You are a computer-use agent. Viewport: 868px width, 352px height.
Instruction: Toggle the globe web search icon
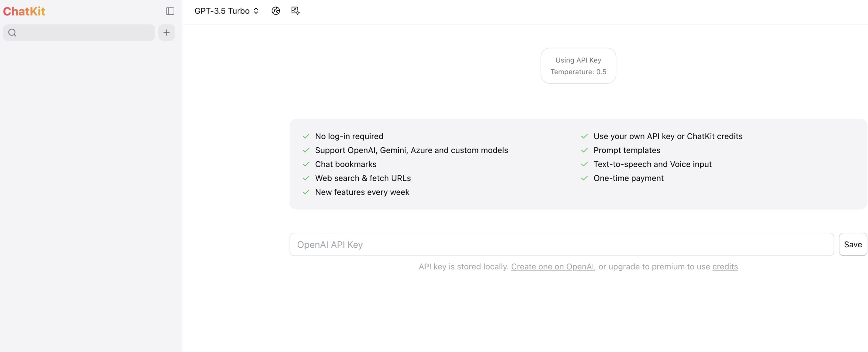[x=276, y=11]
